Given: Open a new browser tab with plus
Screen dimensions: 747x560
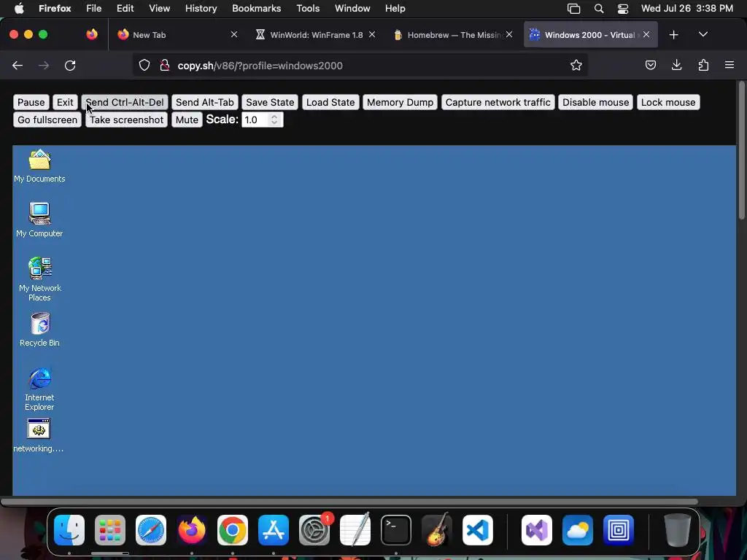Looking at the screenshot, I should pos(673,35).
